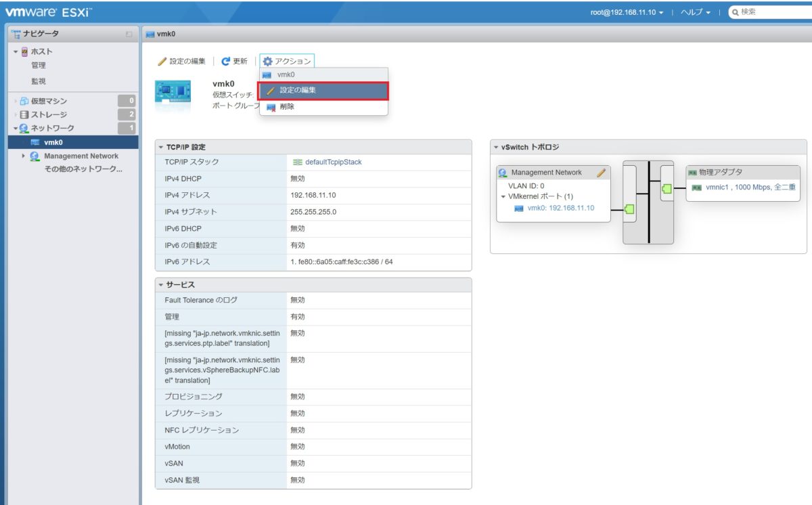
Task: Open the defaultTcpipStack link
Action: click(333, 162)
